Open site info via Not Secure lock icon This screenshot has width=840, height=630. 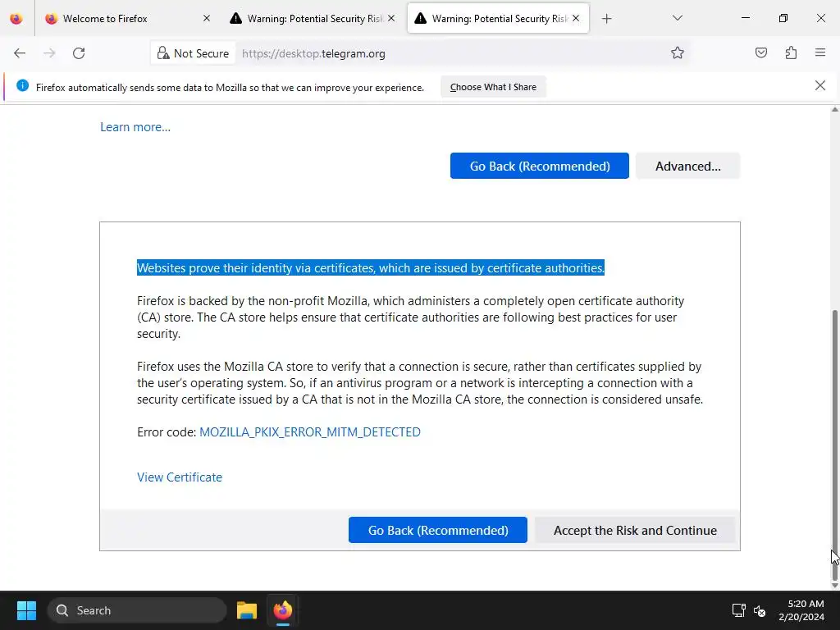pyautogui.click(x=193, y=53)
